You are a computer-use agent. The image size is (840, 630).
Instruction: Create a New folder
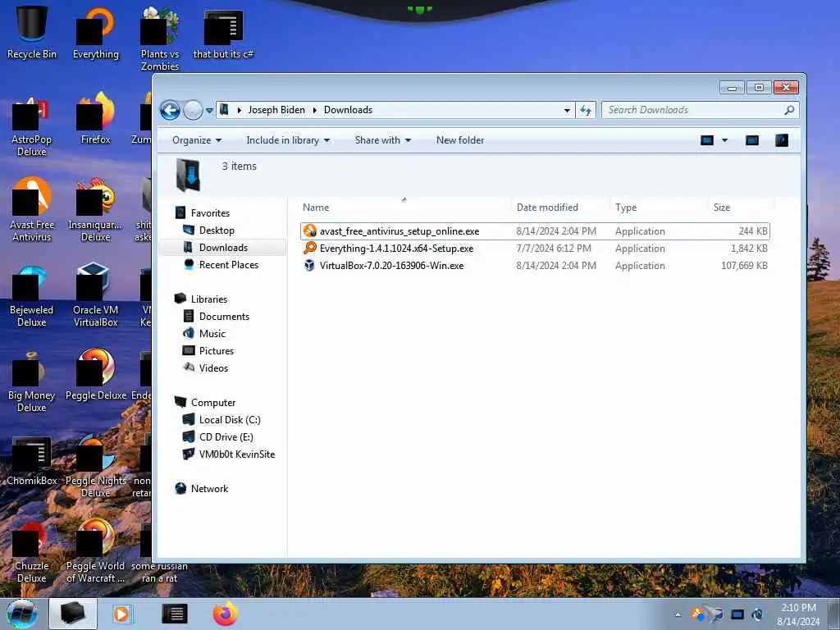(459, 140)
